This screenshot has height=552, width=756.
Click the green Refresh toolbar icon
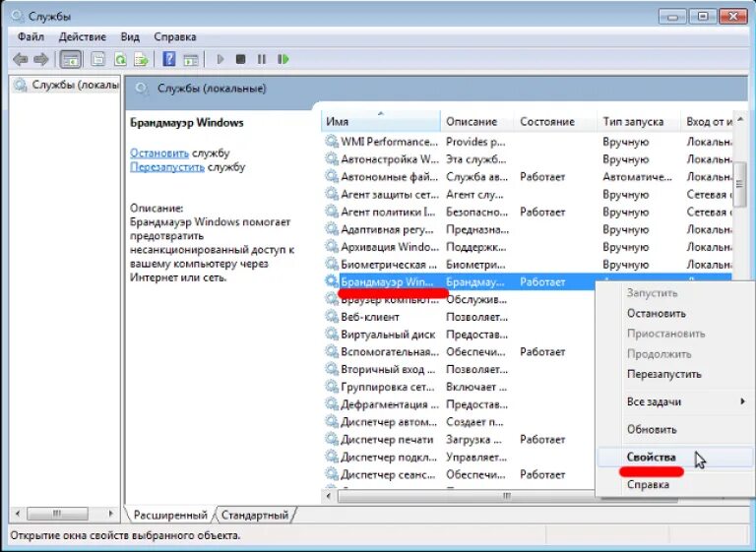tap(120, 59)
